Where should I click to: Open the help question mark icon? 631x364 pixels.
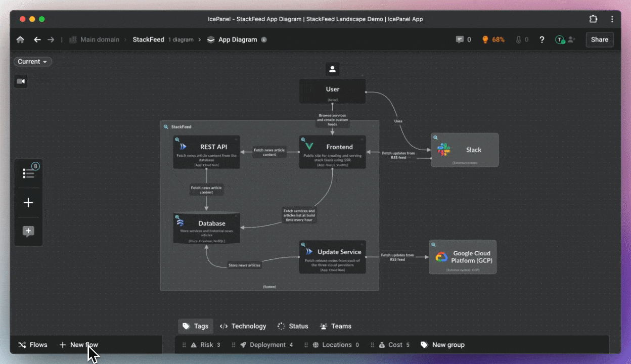[x=542, y=39]
